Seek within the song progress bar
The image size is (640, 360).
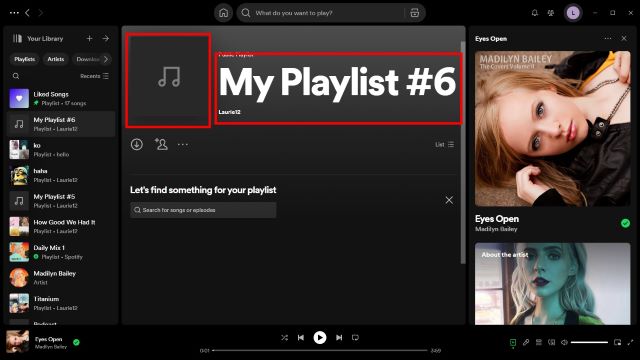coord(320,350)
